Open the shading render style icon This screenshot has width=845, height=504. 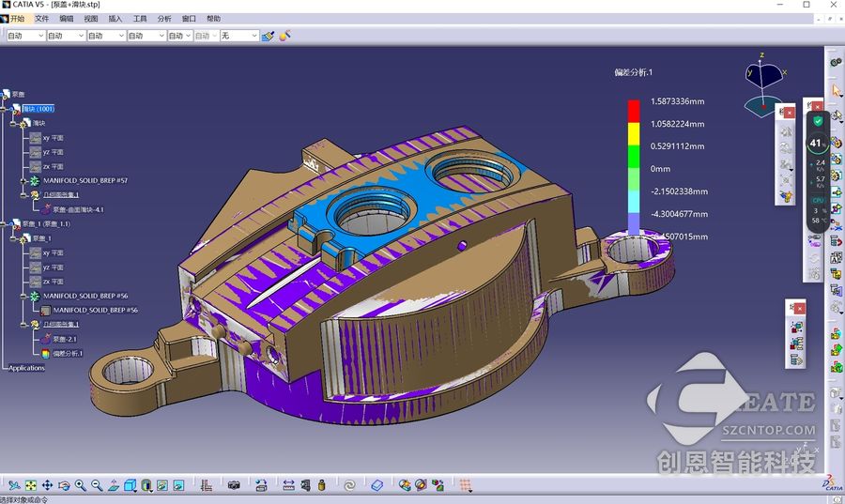coord(146,485)
